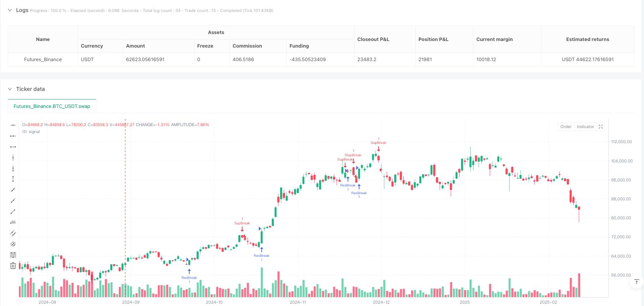Screen dimensions: 644x306
Task: Select the horizontal straight line drawing tool
Action: 13,125
